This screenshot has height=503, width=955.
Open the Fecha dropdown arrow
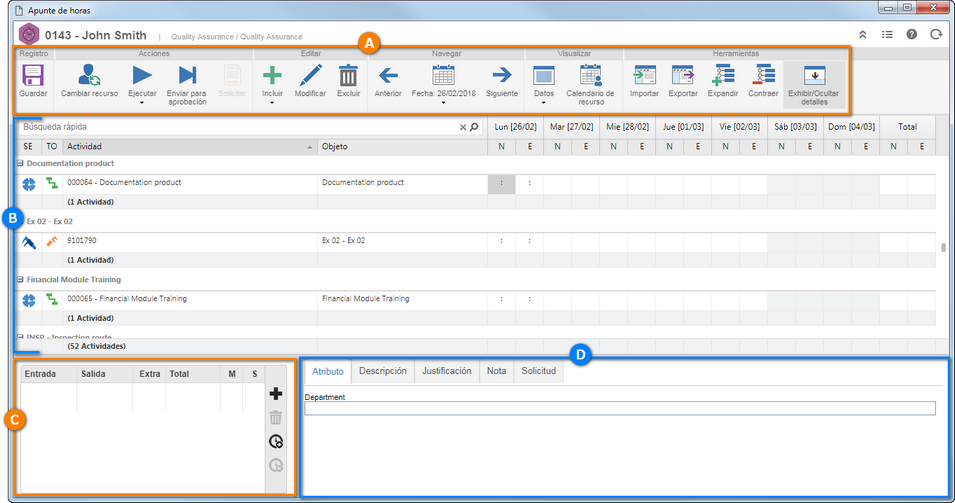point(443,103)
